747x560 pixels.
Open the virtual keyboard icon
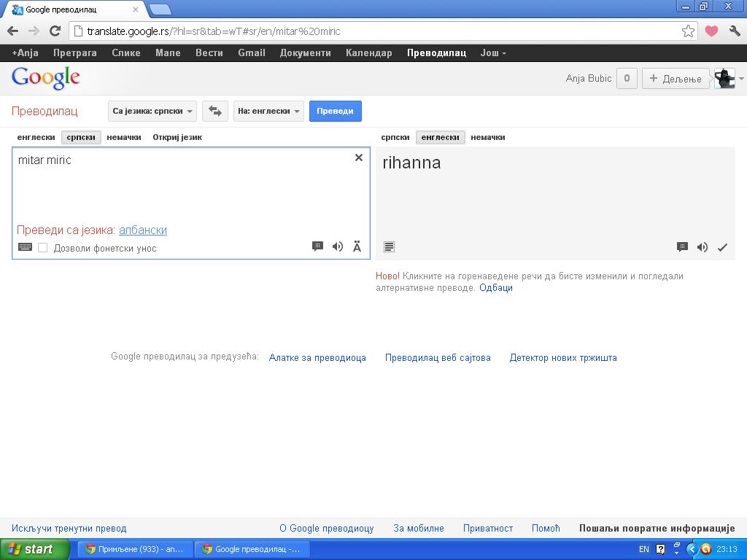tap(25, 247)
